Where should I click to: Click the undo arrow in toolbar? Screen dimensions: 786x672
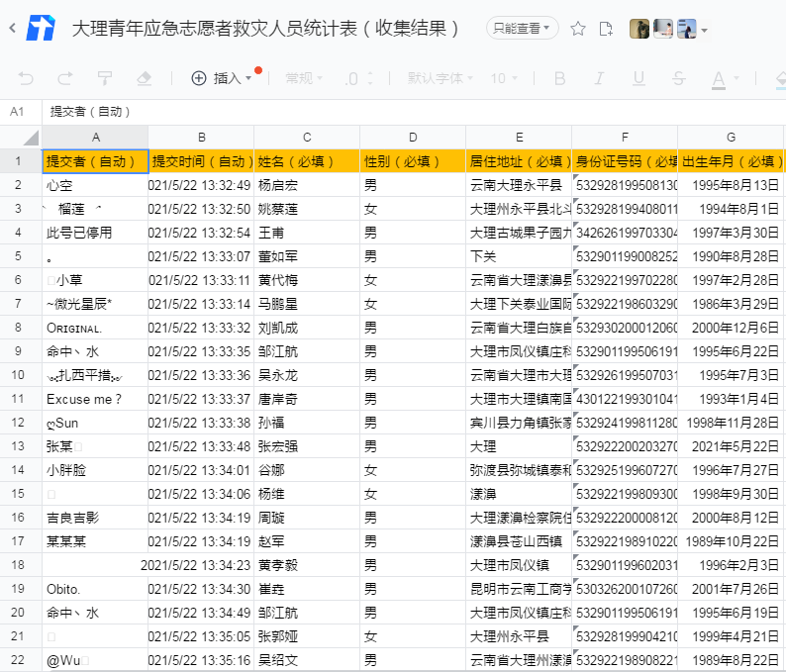[x=26, y=78]
